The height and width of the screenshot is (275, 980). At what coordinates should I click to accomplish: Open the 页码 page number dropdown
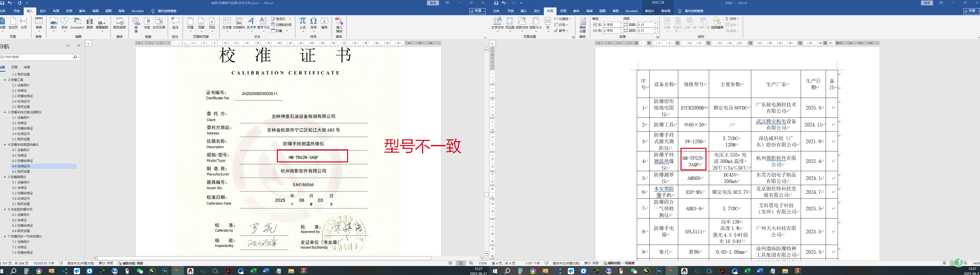pyautogui.click(x=212, y=24)
